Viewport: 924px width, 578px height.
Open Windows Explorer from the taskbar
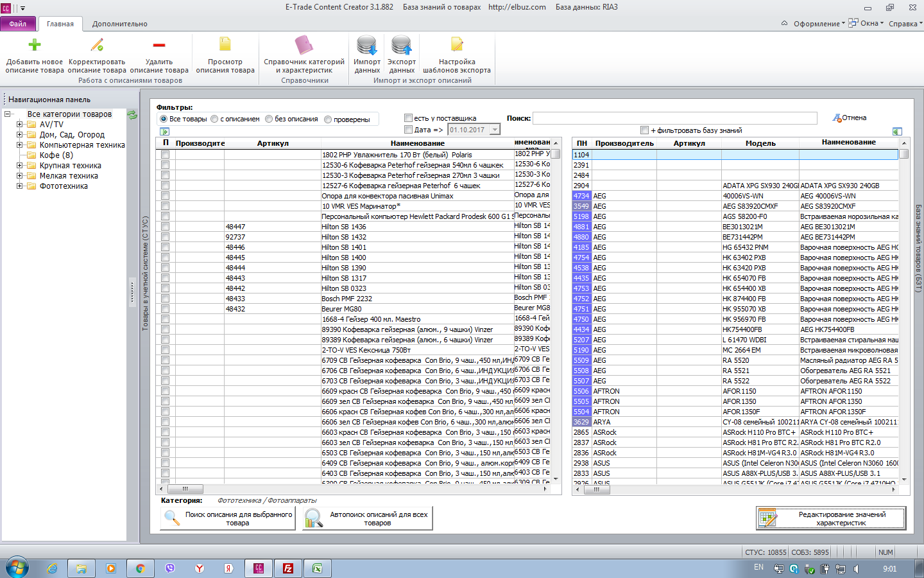tap(81, 568)
